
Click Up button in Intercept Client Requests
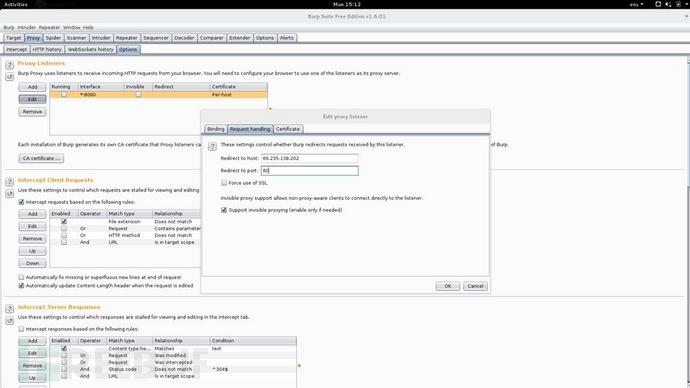33,251
